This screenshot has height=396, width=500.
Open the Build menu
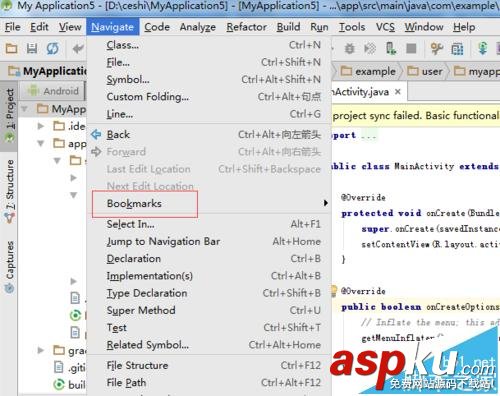pos(288,27)
